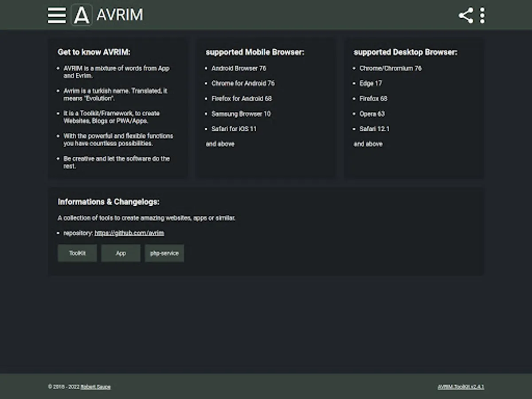Click the ToolKit button

click(77, 253)
